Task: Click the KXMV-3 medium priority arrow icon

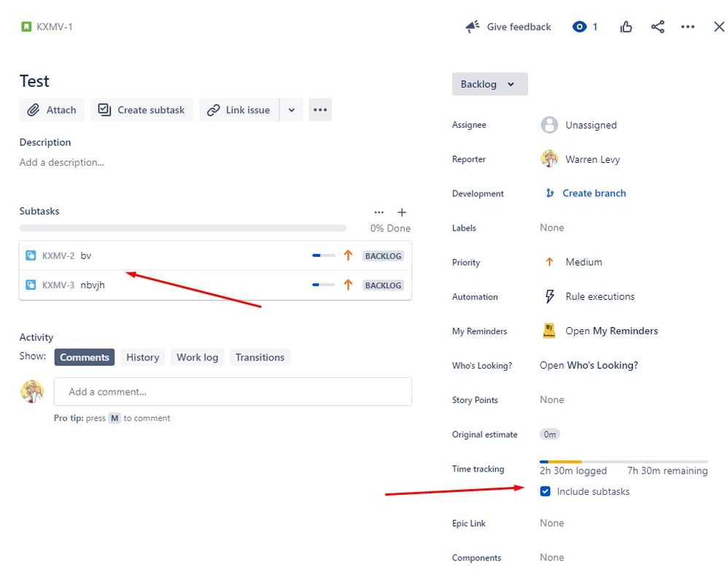Action: pyautogui.click(x=348, y=285)
